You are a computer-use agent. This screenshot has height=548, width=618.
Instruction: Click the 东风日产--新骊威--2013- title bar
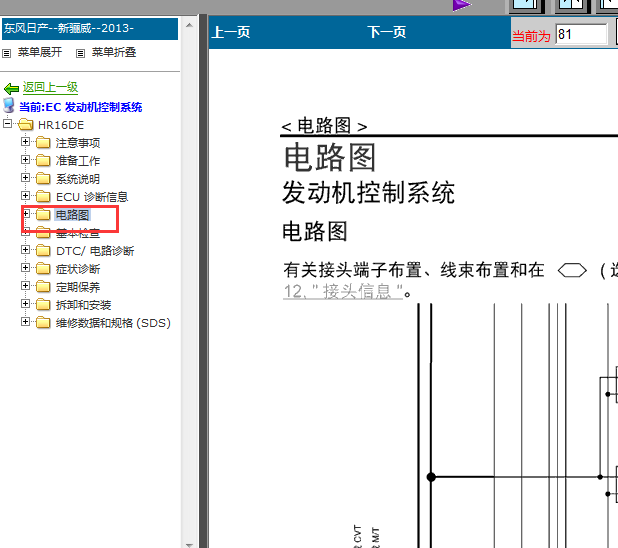(x=90, y=28)
